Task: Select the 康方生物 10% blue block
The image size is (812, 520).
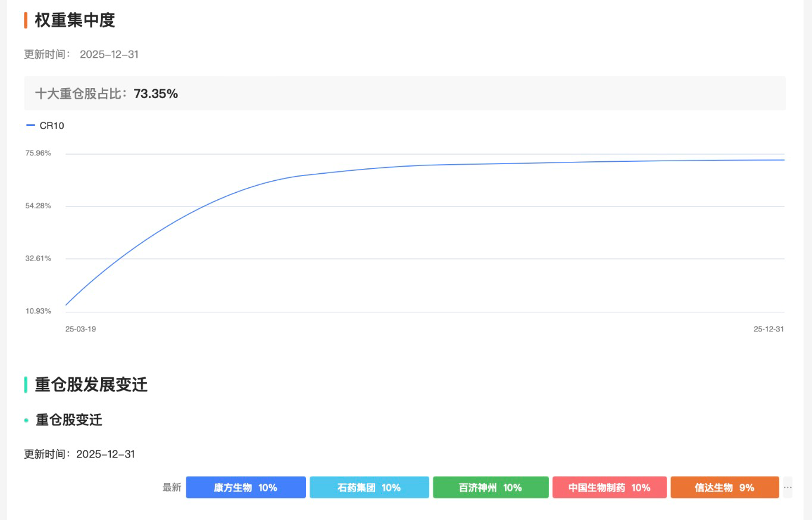Action: coord(245,487)
